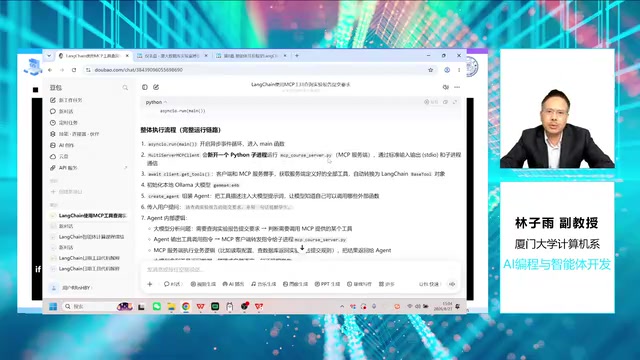This screenshot has width=640, height=360.
Task: Switch to the second browser tab
Action: [x=172, y=56]
